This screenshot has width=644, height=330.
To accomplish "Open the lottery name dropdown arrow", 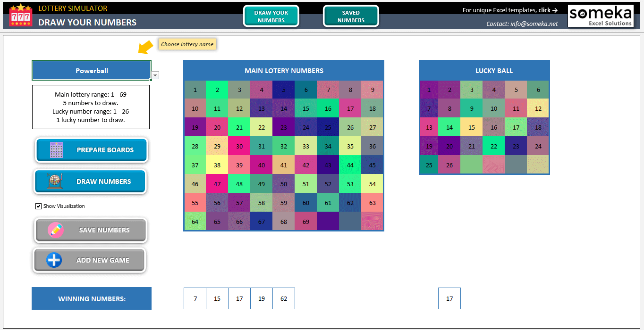I will [x=155, y=75].
